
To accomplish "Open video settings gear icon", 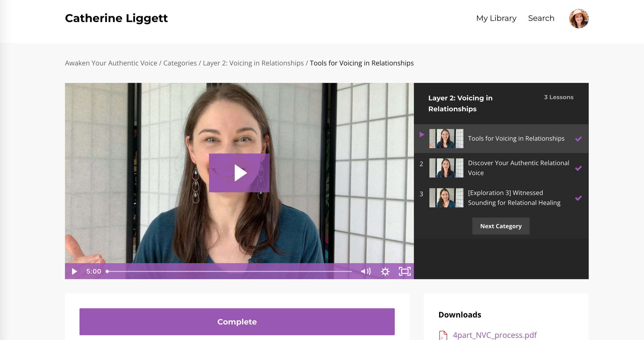I will [x=385, y=271].
